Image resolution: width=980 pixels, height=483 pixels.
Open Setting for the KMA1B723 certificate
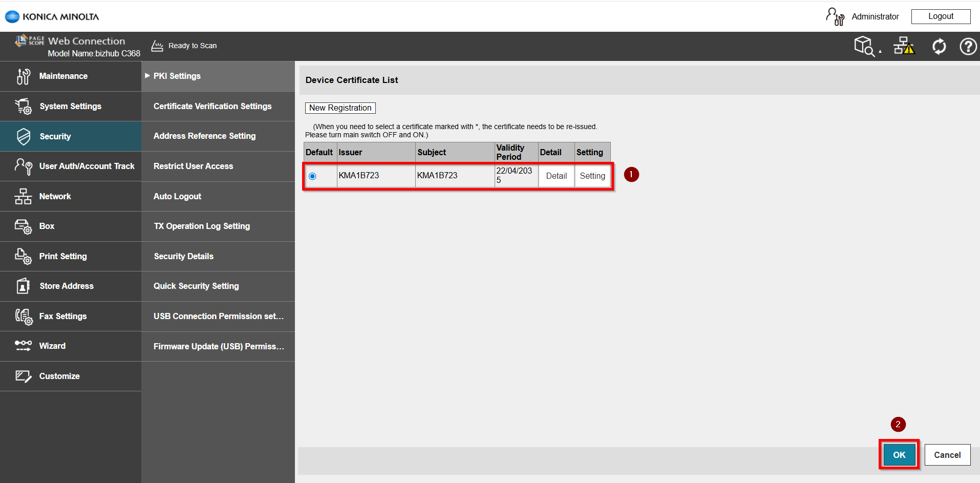592,176
